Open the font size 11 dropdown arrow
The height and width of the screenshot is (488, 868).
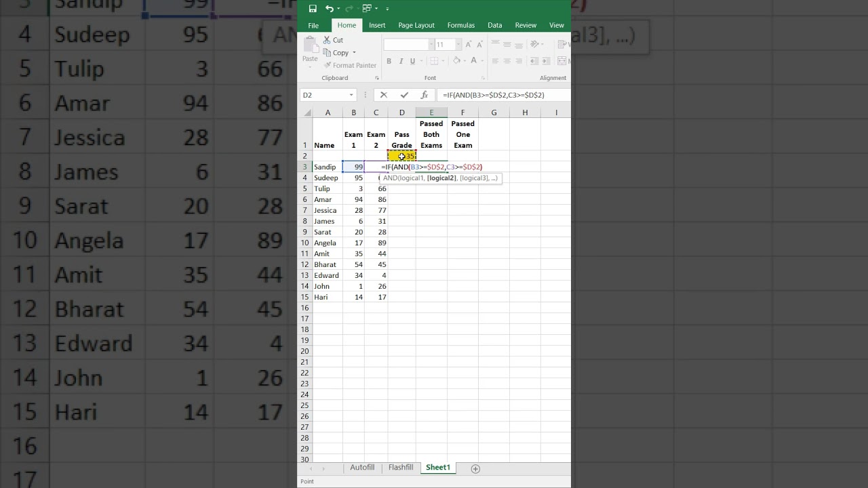click(458, 45)
